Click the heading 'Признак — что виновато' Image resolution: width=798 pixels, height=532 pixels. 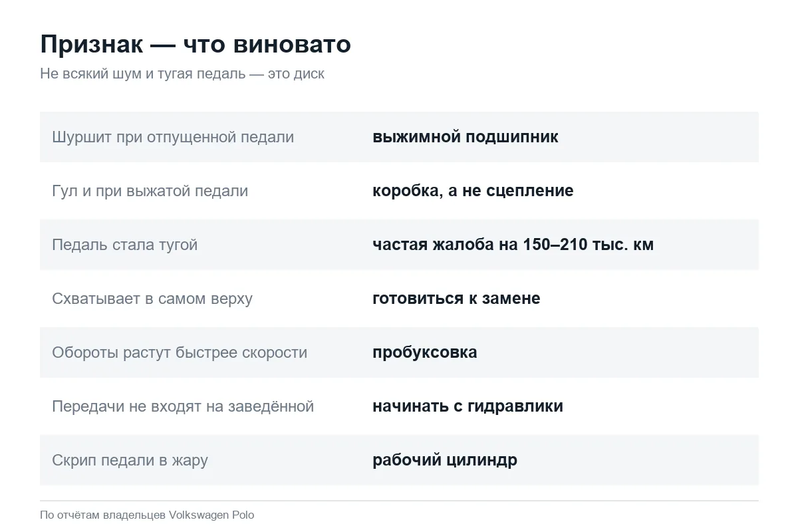tap(196, 45)
